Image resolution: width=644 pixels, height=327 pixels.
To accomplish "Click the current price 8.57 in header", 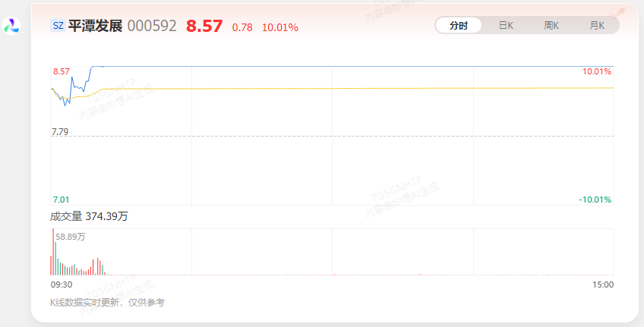I will (204, 27).
